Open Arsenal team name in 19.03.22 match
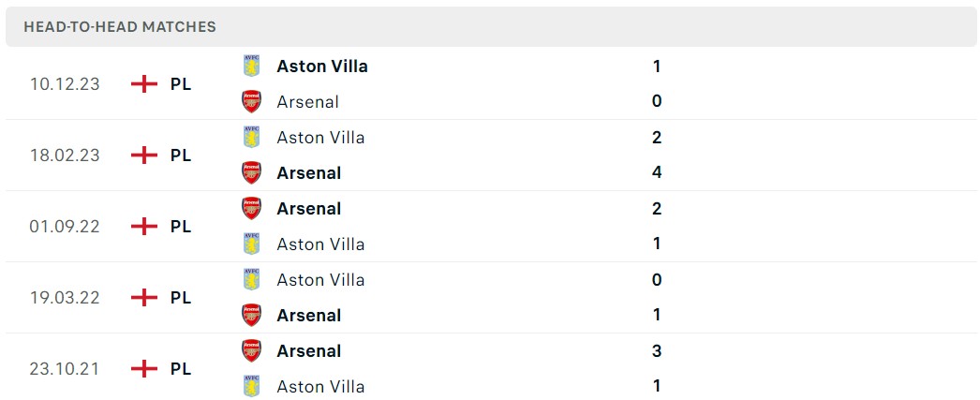This screenshot has width=980, height=400. pos(308,316)
